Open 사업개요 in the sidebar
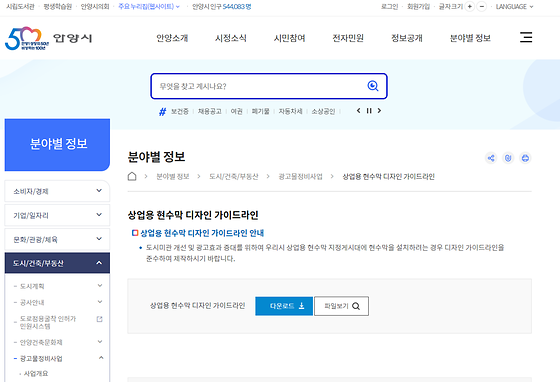 pyautogui.click(x=36, y=373)
